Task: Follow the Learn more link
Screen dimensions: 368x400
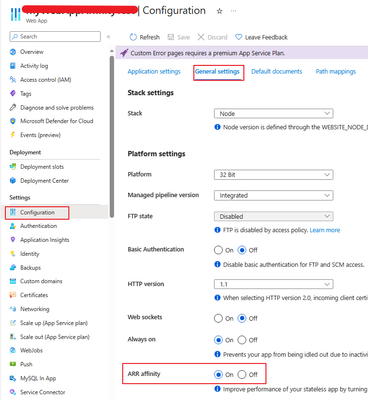Action: pyautogui.click(x=325, y=230)
